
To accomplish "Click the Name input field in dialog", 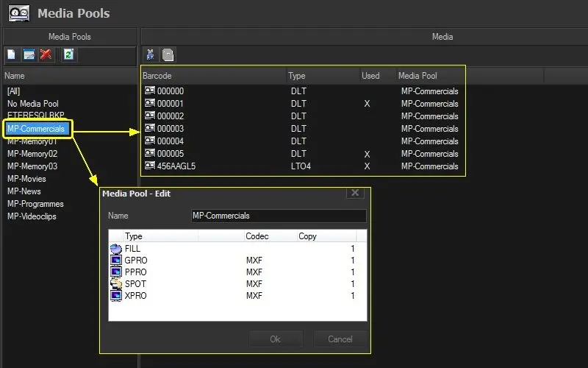I will (278, 216).
